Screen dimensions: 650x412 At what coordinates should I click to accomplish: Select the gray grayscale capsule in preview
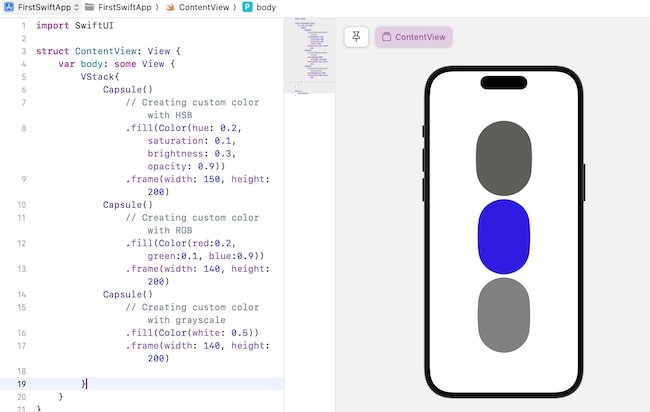point(503,315)
